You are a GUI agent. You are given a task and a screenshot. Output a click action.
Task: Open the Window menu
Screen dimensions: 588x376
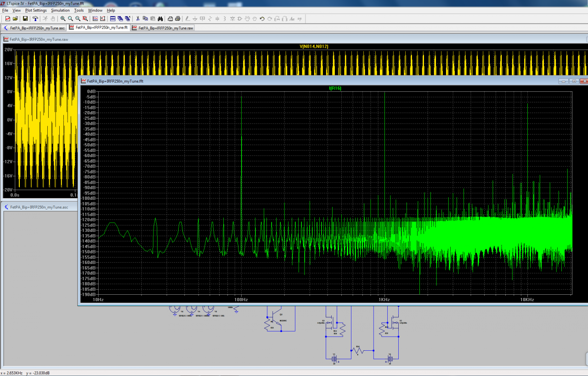95,10
